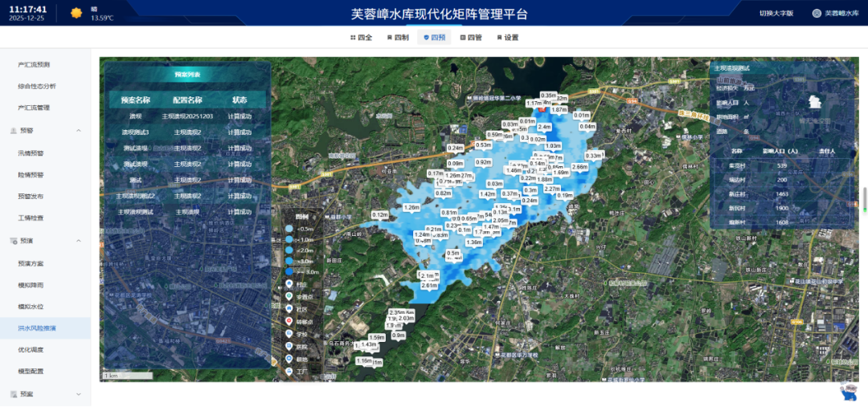Open 模拟降雨 in the sidebar
Screen dimensions: 868x407
pyautogui.click(x=31, y=285)
